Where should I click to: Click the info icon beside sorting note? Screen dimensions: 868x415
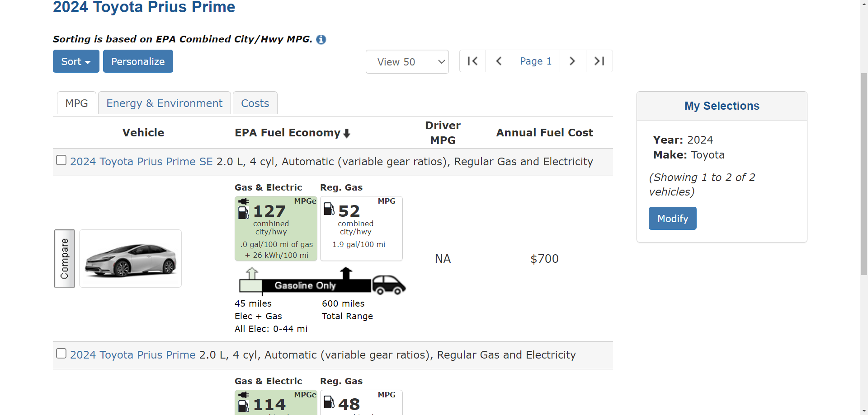tap(321, 40)
